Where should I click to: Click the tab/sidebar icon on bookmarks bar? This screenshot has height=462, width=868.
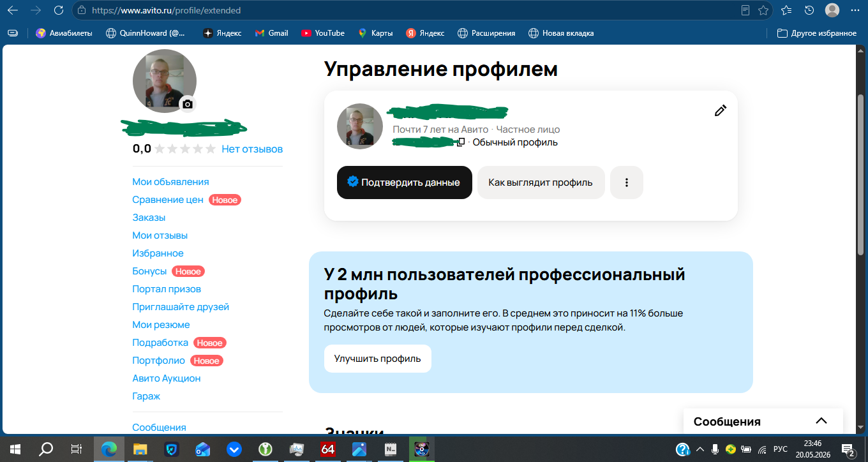13,33
